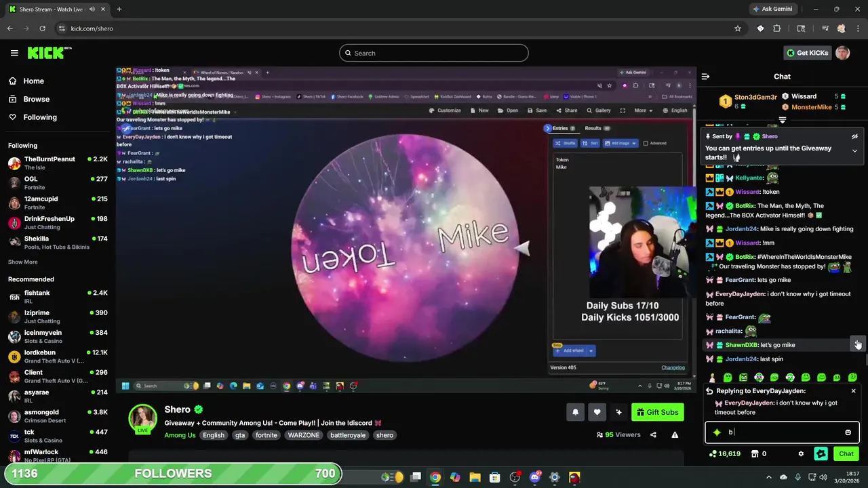Collapse the chat panel arrow icon
This screenshot has width=868, height=488.
coord(705,77)
